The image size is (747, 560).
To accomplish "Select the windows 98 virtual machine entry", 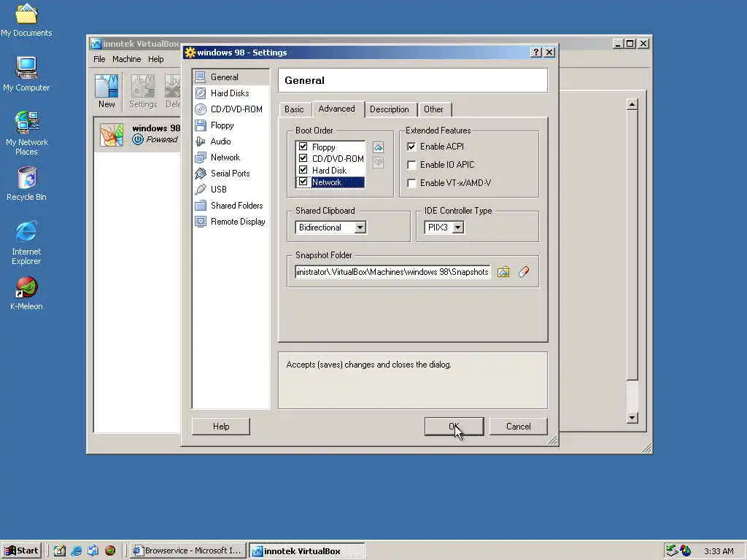I will (x=138, y=134).
